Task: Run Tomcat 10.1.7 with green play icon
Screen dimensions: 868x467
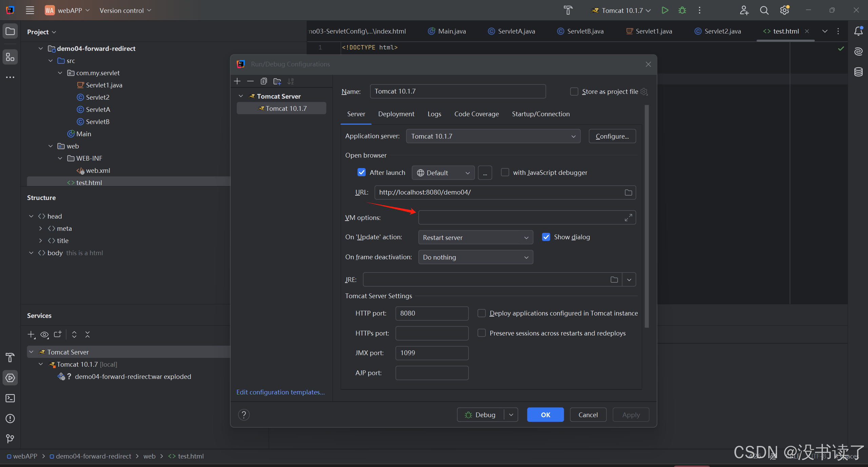Action: click(665, 10)
